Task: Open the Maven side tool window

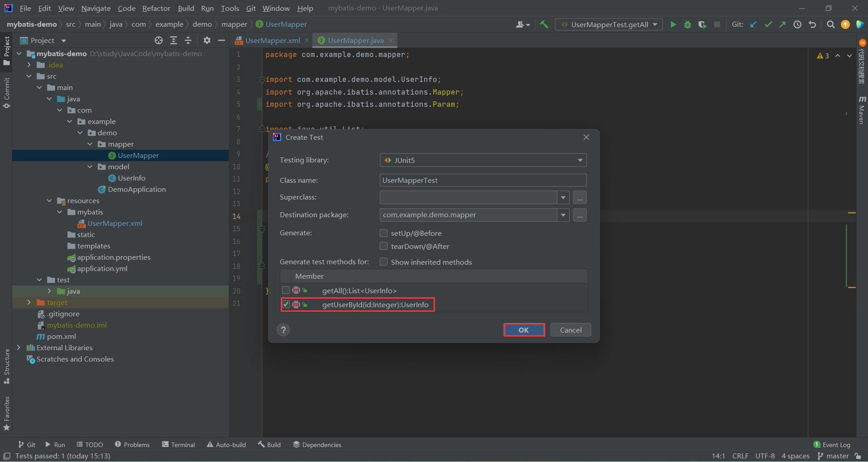Action: [x=862, y=110]
